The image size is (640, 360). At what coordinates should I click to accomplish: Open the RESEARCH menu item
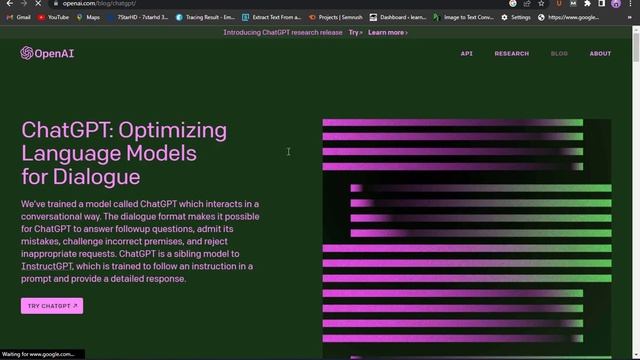[x=511, y=53]
